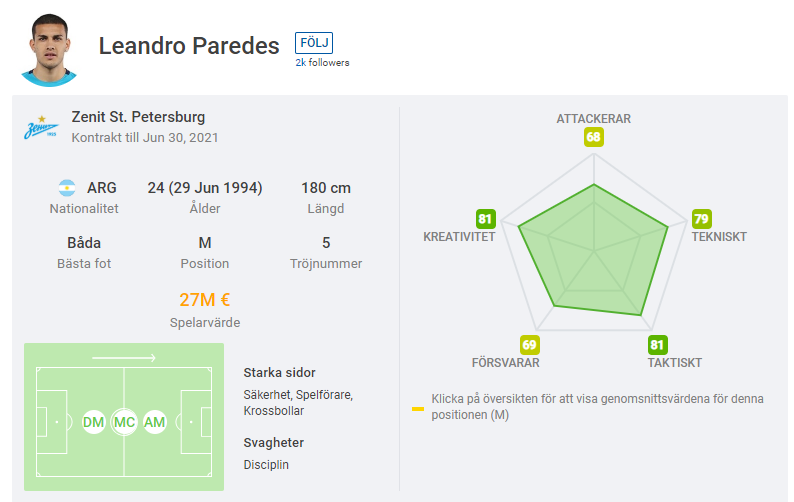This screenshot has width=794, height=502.
Task: Click the 2k followers text
Action: point(322,62)
